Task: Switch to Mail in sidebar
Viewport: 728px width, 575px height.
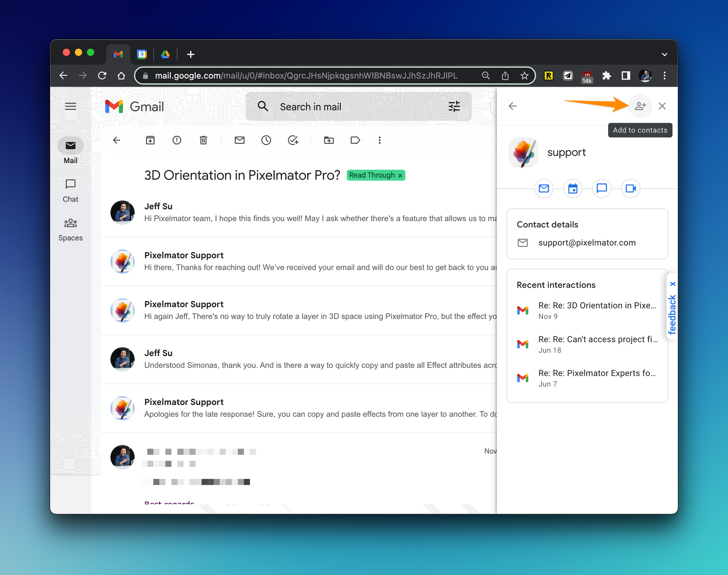Action: click(x=71, y=151)
